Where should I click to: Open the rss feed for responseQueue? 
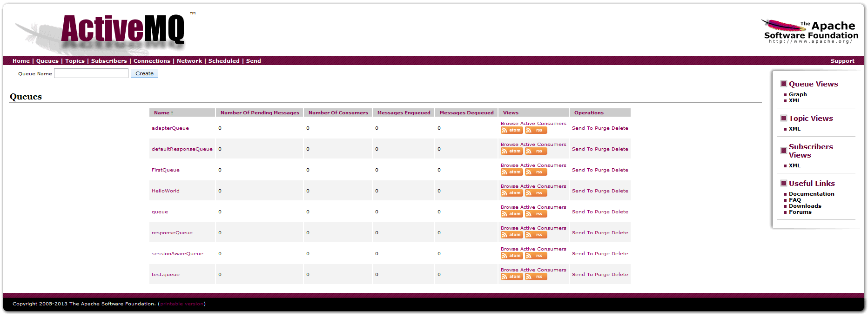[536, 235]
